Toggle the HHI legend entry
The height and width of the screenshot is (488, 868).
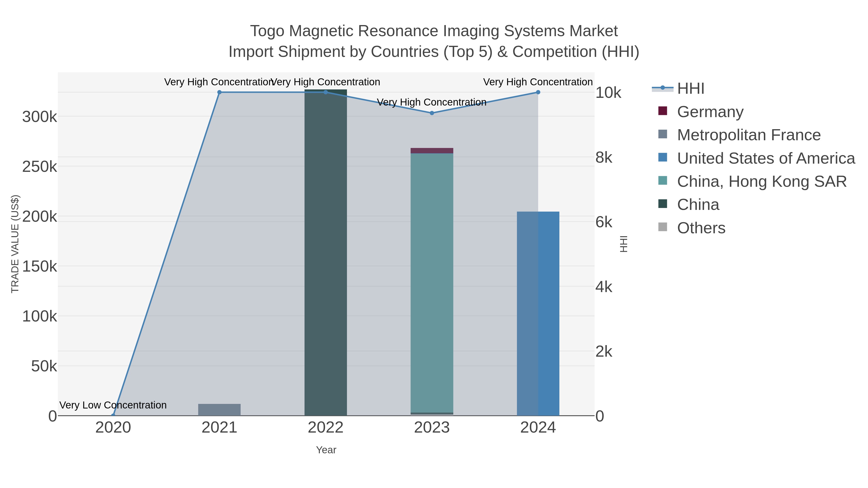pos(678,88)
